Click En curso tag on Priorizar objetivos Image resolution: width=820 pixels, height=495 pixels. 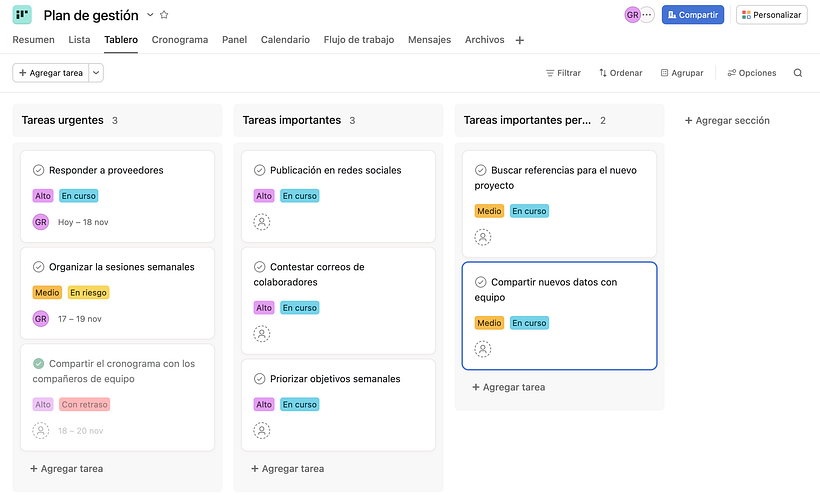tap(300, 405)
